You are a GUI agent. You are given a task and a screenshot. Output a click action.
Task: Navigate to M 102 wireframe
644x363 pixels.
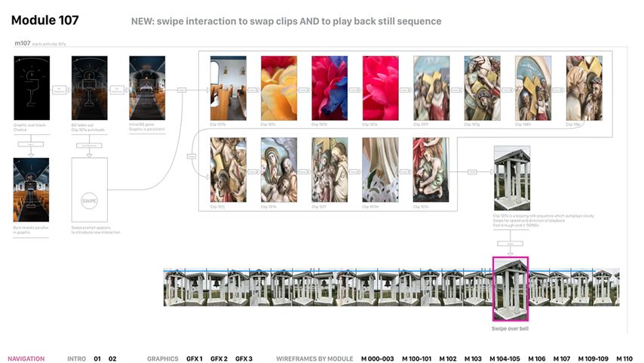(x=448, y=358)
